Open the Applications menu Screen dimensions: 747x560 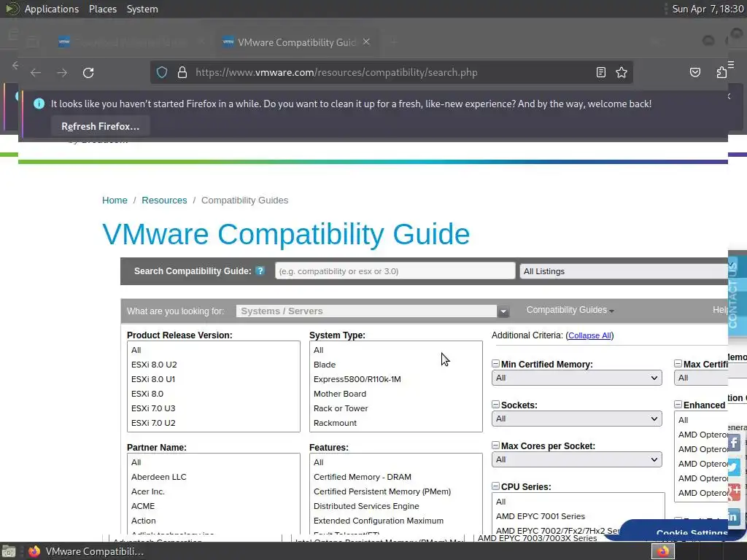(x=52, y=9)
